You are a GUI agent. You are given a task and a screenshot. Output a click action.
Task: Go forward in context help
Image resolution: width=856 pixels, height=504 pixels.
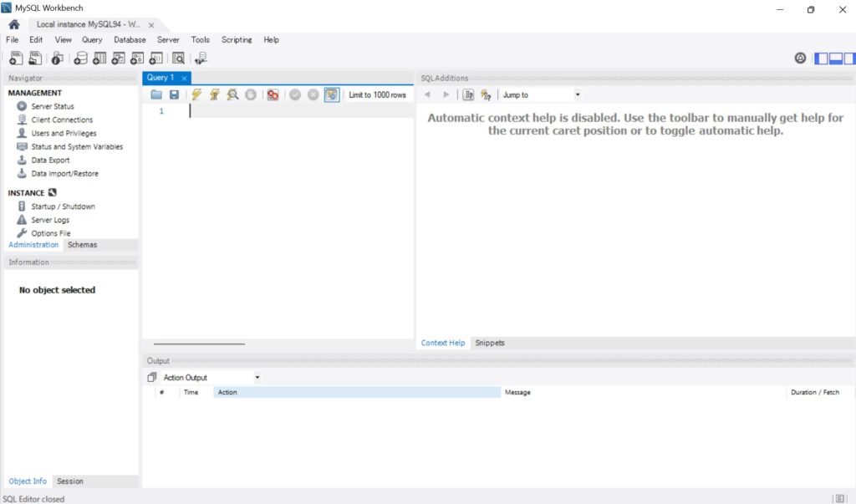point(446,94)
